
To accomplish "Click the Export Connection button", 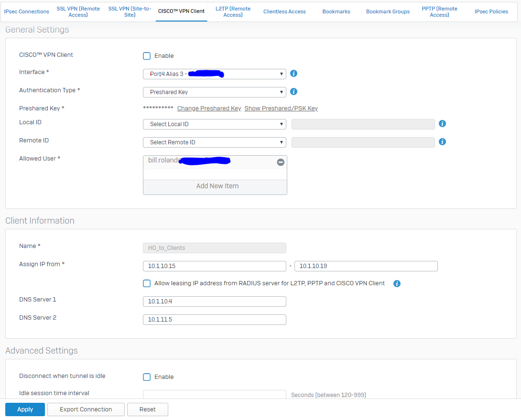I will tap(86, 409).
